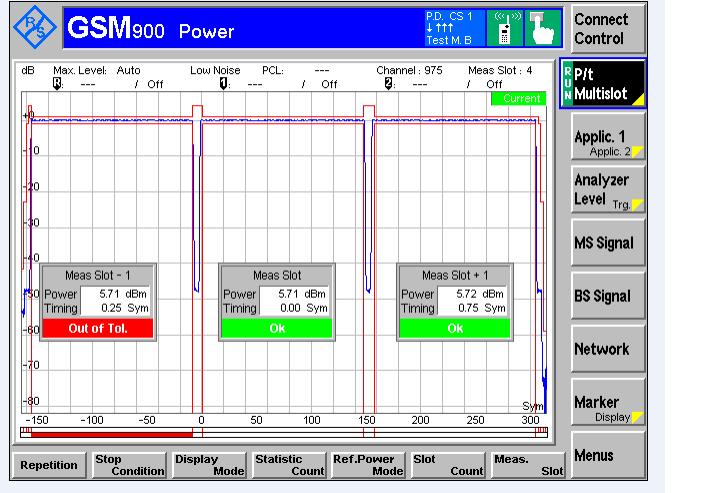Click the hand pointer manual mode icon
720x493 pixels.
tap(542, 28)
